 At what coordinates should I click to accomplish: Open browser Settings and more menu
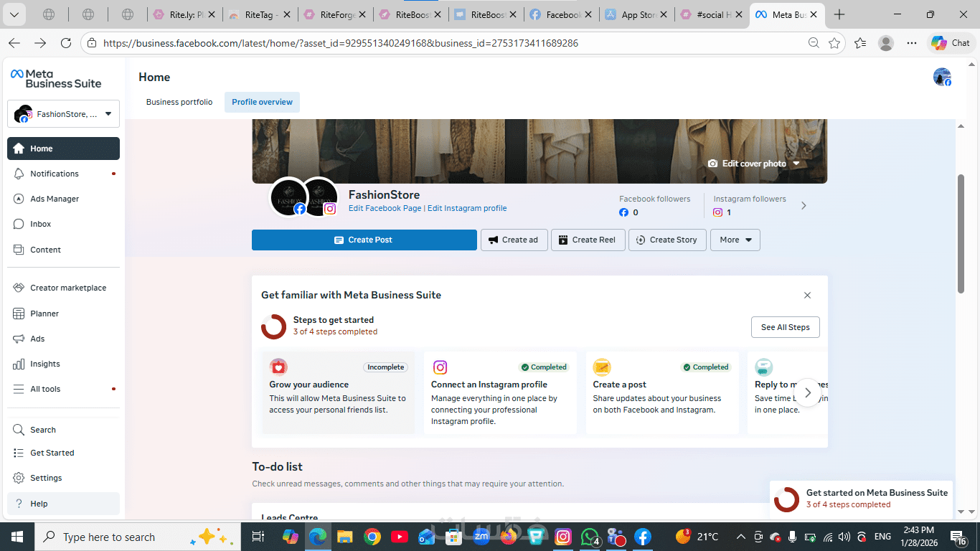coord(912,43)
